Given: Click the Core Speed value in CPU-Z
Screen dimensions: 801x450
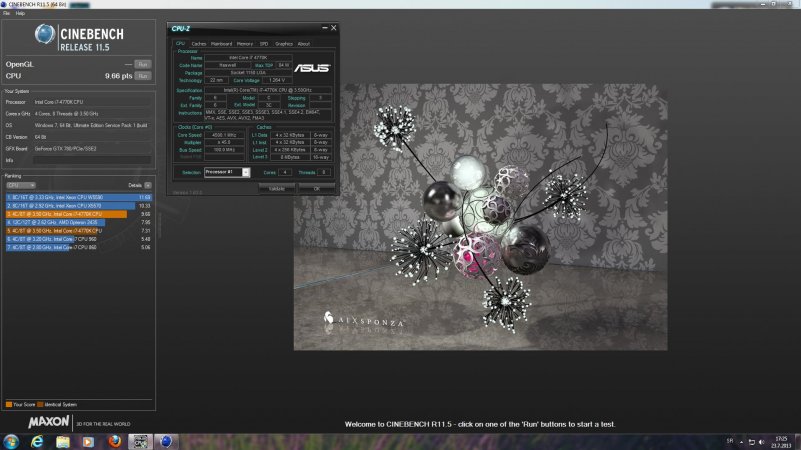Looking at the screenshot, I should [x=224, y=135].
